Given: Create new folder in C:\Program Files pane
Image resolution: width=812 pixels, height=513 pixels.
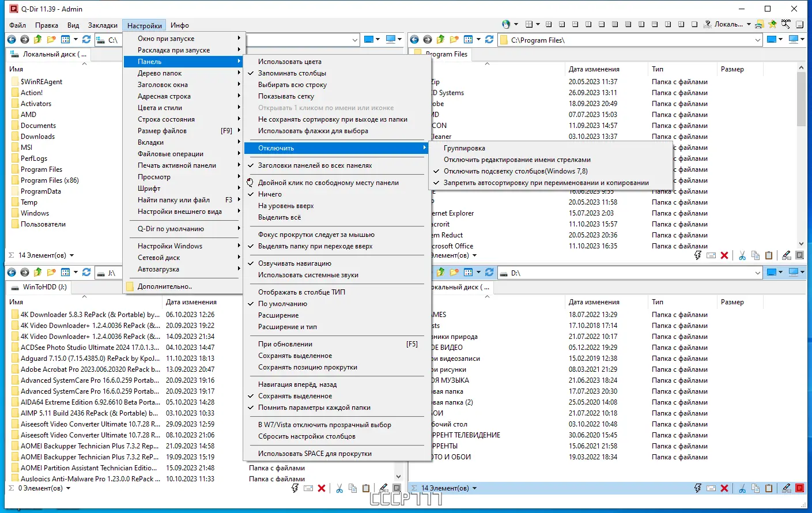Looking at the screenshot, I should pyautogui.click(x=454, y=40).
